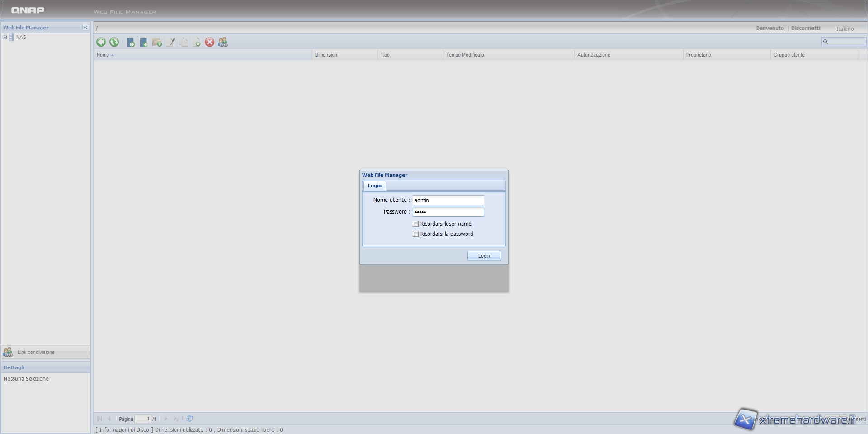This screenshot has width=868, height=434.
Task: Click the green back arrow icon
Action: [x=101, y=42]
